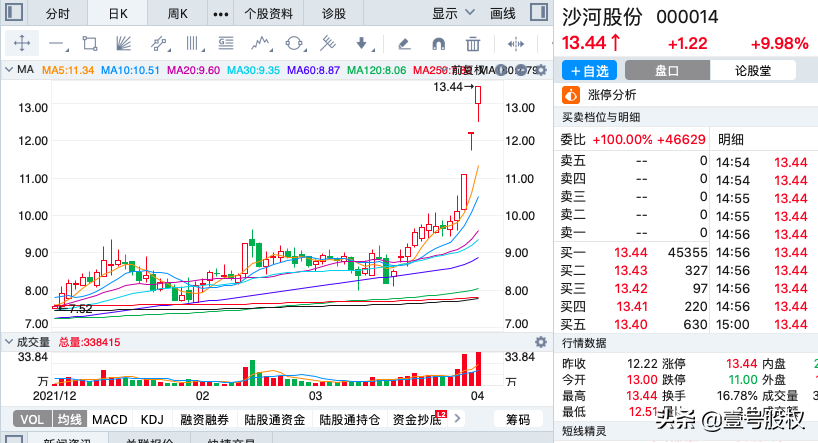Toggle the 均线 indicator overlay
This screenshot has width=818, height=443.
tap(69, 419)
